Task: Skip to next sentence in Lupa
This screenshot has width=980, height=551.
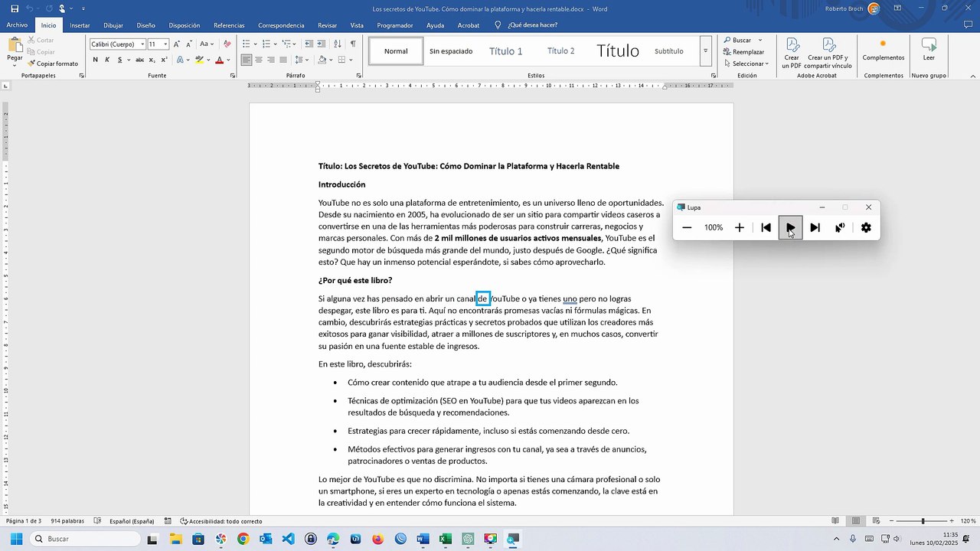Action: click(815, 227)
